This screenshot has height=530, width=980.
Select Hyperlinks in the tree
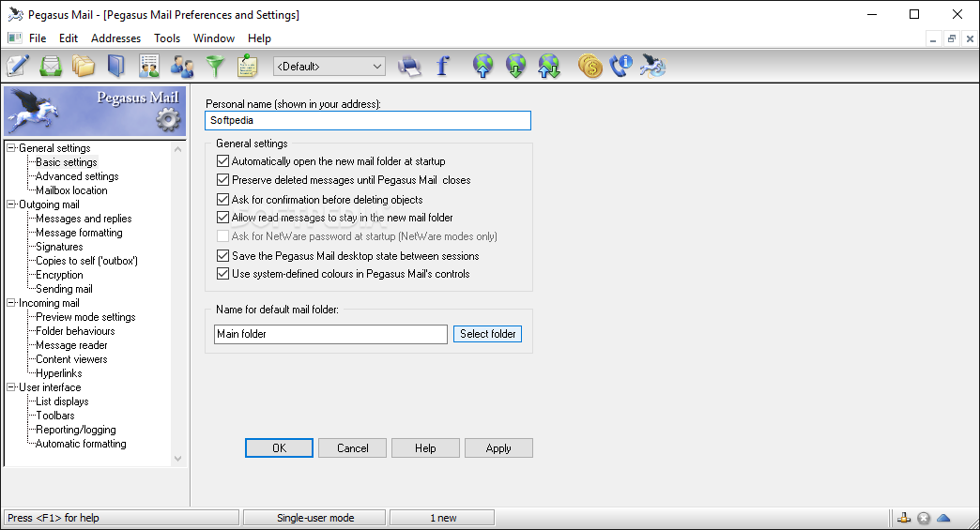click(x=59, y=373)
